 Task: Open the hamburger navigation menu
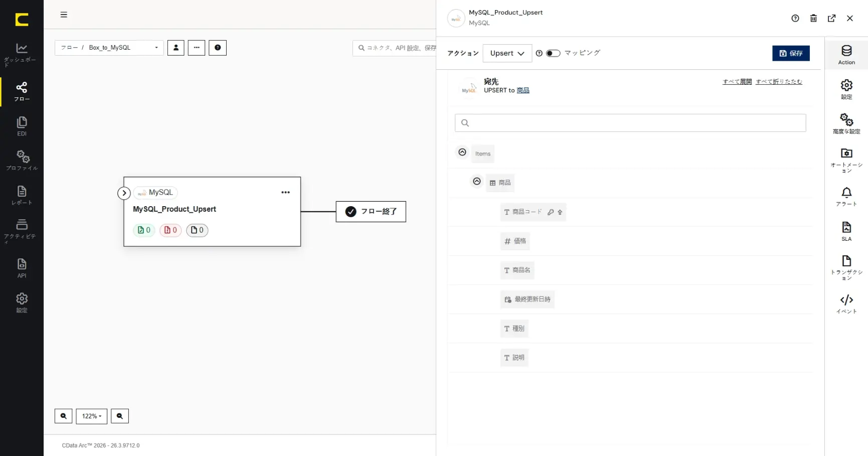64,15
